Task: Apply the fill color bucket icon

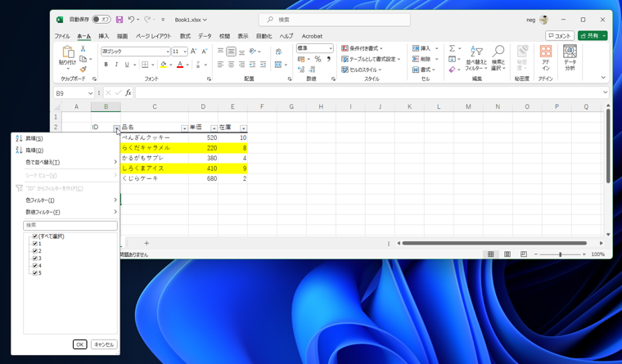Action: (164, 65)
